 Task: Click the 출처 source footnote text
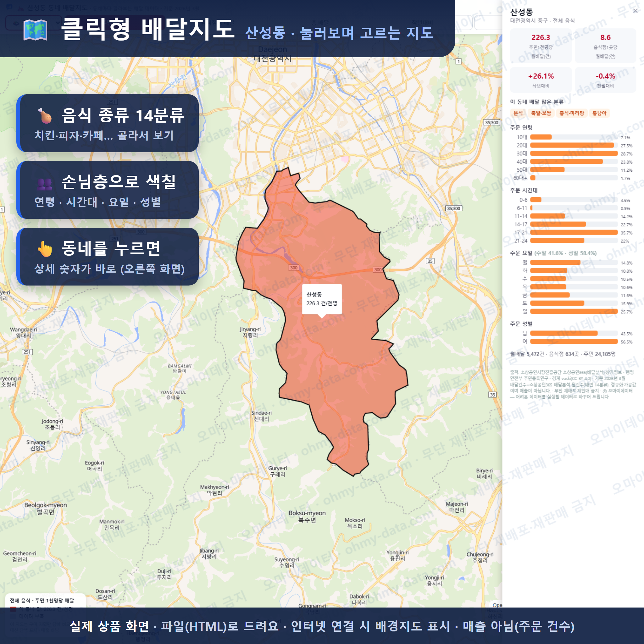(x=573, y=384)
